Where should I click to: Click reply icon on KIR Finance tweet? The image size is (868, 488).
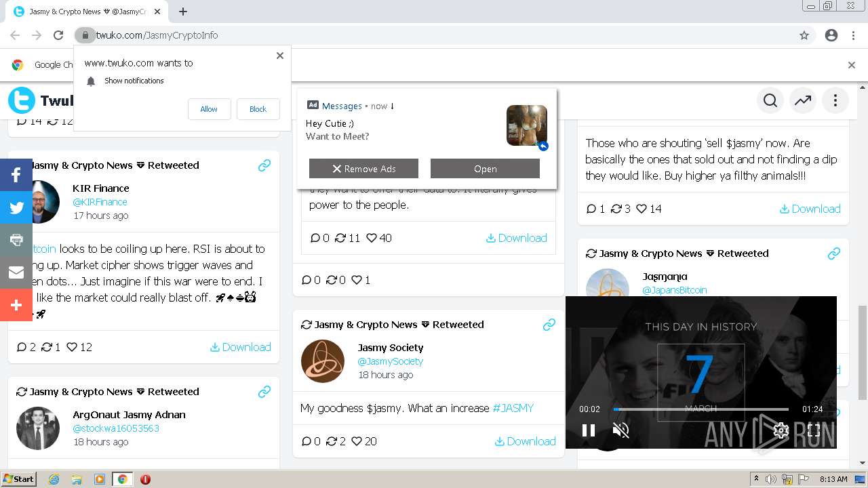tap(22, 347)
